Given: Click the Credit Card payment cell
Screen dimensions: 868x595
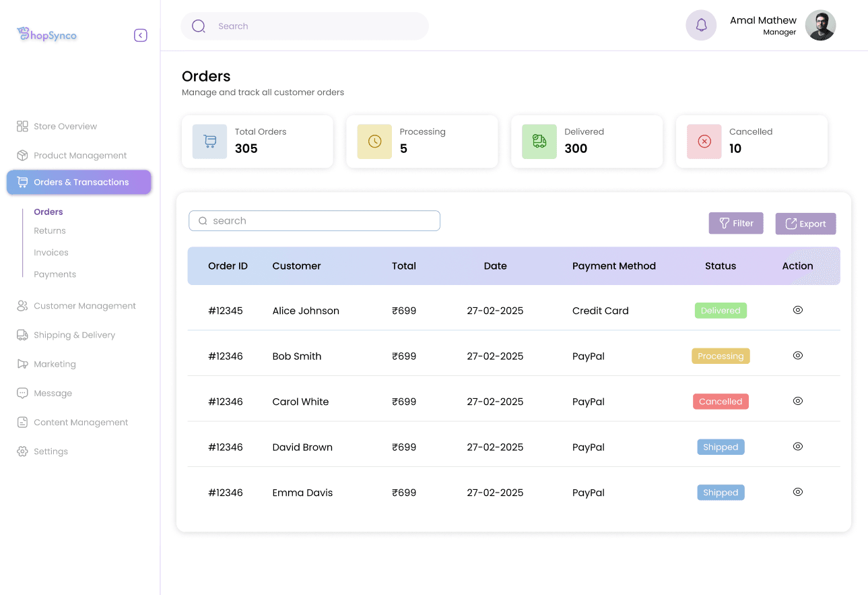Looking at the screenshot, I should tap(601, 311).
